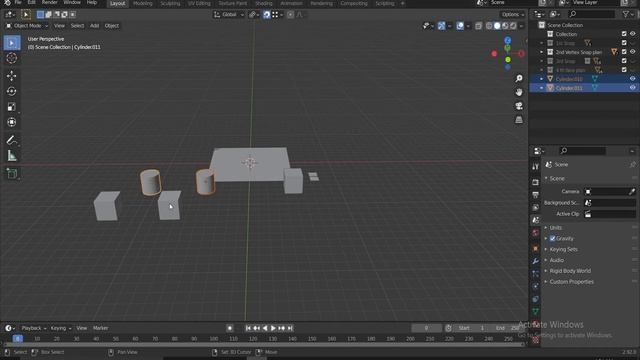Activate the Move tool
The height and width of the screenshot is (360, 640).
pos(12,76)
